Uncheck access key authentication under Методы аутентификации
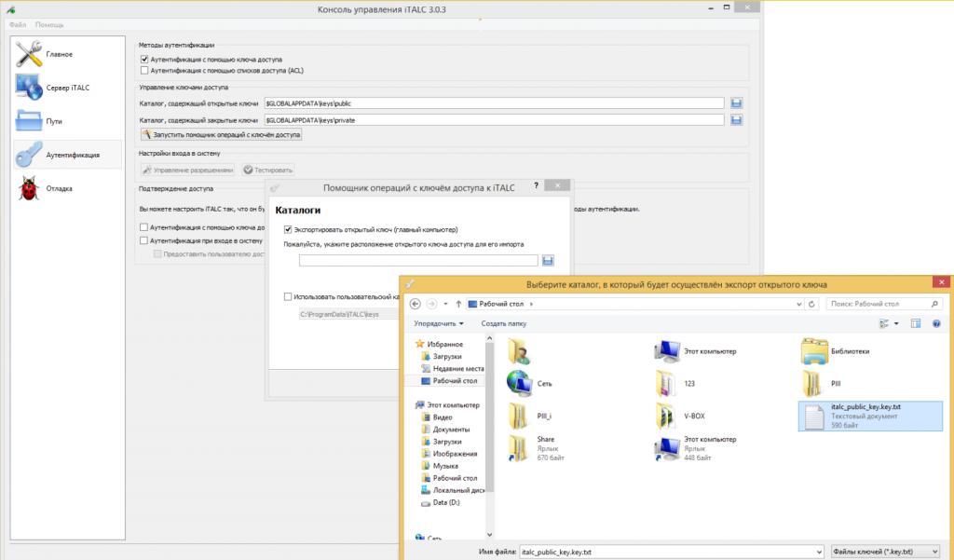Screen dimensions: 954x560 [x=144, y=60]
